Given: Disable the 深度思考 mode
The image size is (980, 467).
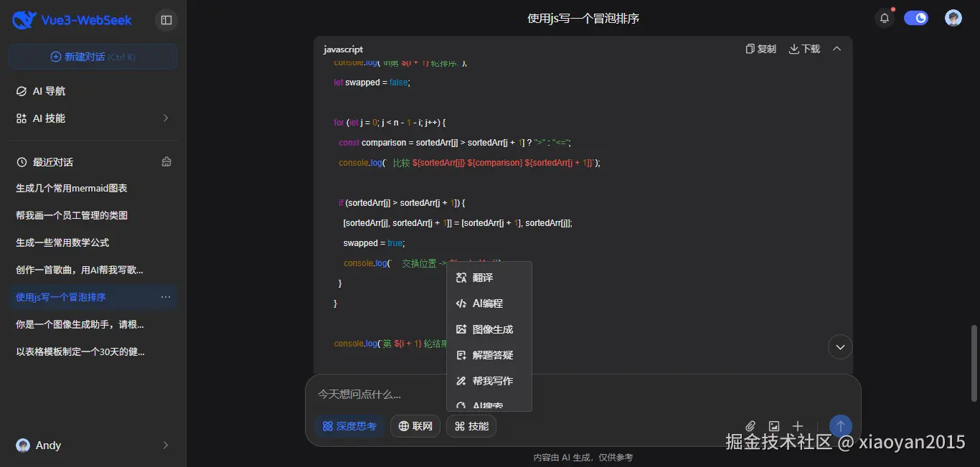Looking at the screenshot, I should (349, 425).
